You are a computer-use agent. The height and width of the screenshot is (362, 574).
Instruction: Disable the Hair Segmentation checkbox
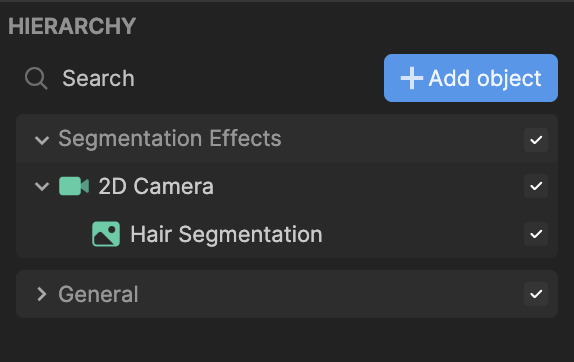point(536,234)
